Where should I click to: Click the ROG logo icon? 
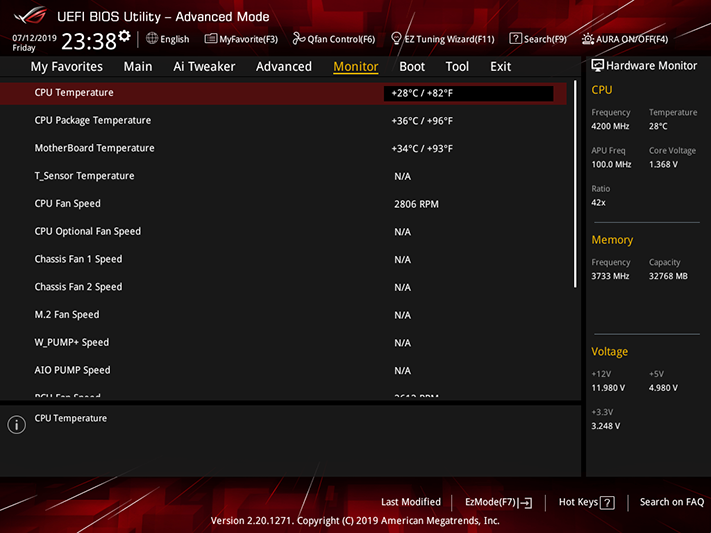click(30, 16)
